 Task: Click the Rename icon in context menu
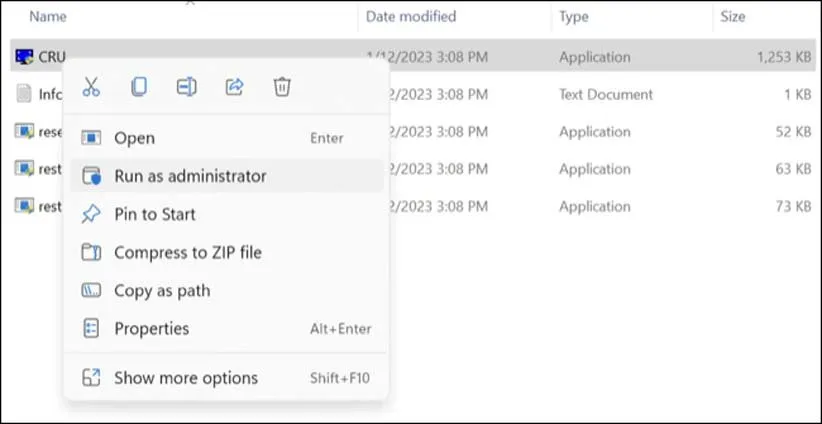point(186,87)
